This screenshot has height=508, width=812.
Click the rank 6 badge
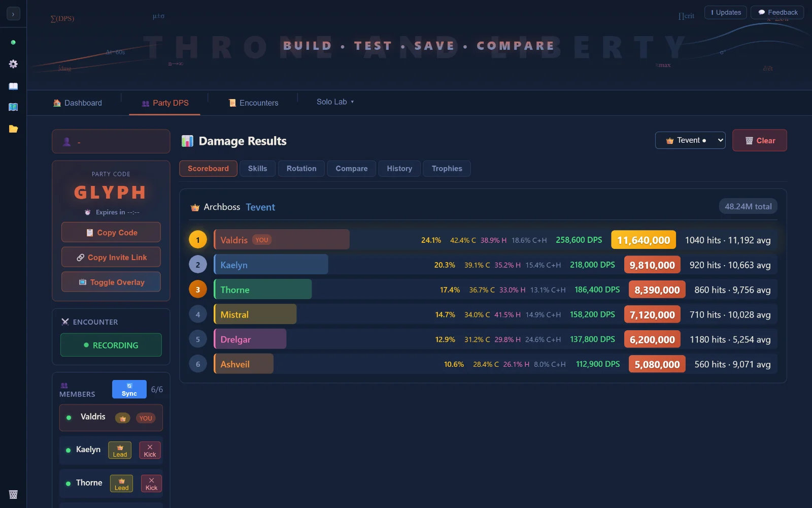pyautogui.click(x=198, y=364)
